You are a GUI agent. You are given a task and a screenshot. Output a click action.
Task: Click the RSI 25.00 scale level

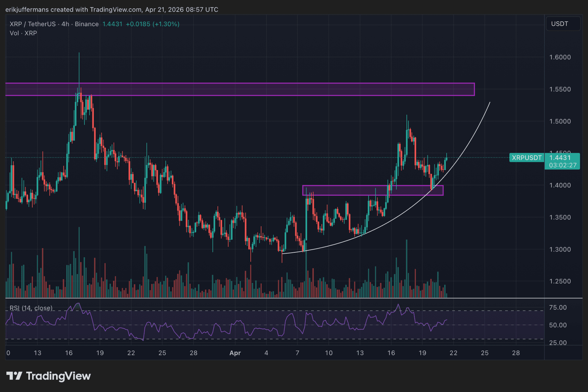[558, 343]
